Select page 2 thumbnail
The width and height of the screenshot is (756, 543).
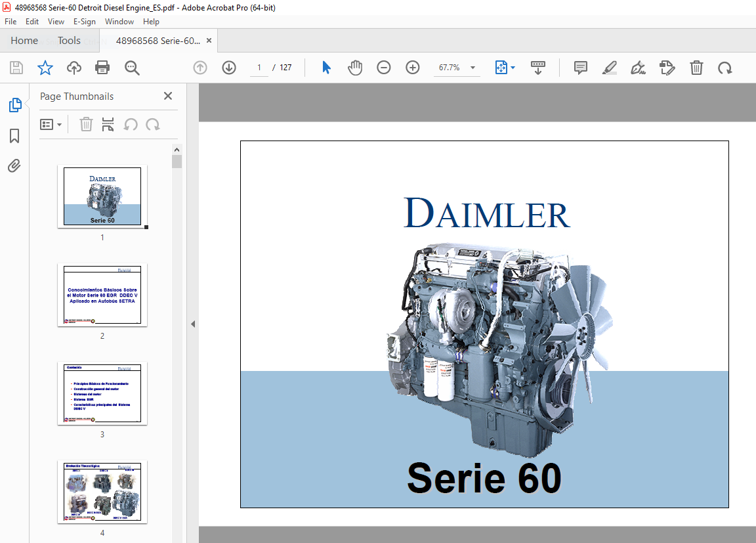click(x=102, y=295)
